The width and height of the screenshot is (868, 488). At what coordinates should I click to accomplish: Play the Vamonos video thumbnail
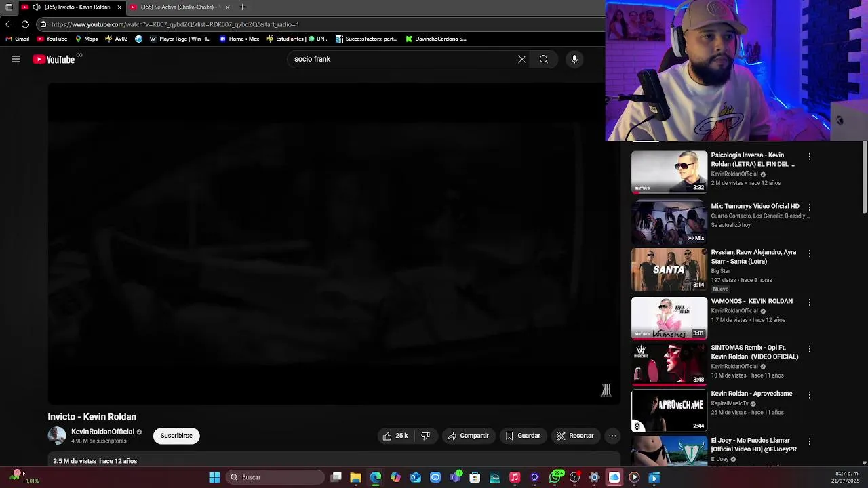669,318
